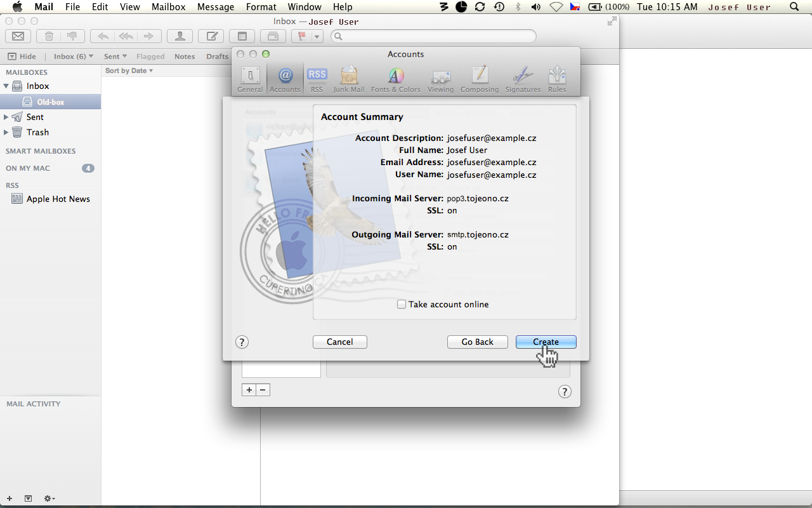Click the new note toolbar icon
812x508 pixels.
[x=242, y=36]
